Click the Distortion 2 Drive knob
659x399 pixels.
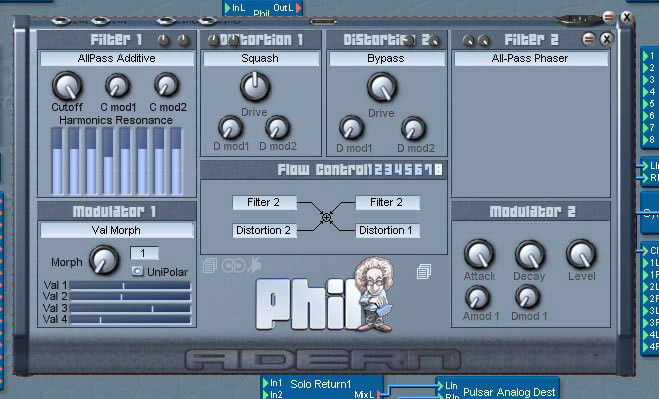click(x=382, y=87)
